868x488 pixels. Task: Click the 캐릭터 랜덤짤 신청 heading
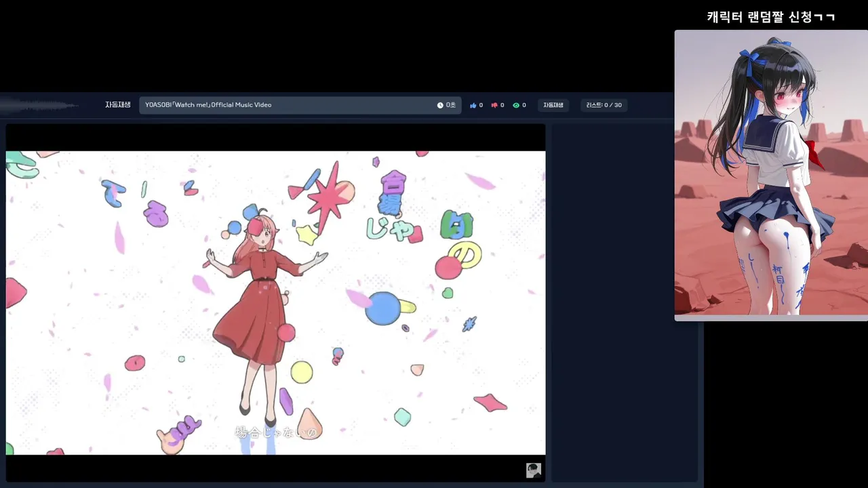coord(771,17)
